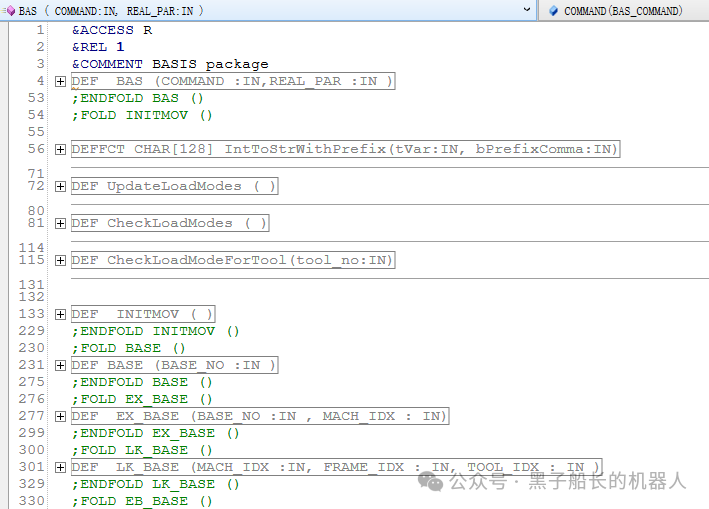This screenshot has height=509, width=709.
Task: Click the pink BAS function icon
Action: tap(9, 10)
